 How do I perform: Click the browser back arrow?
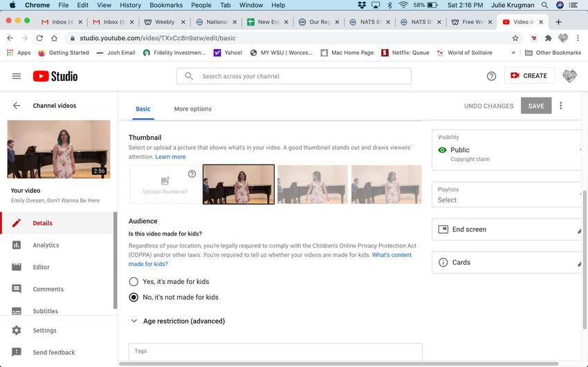pos(10,38)
